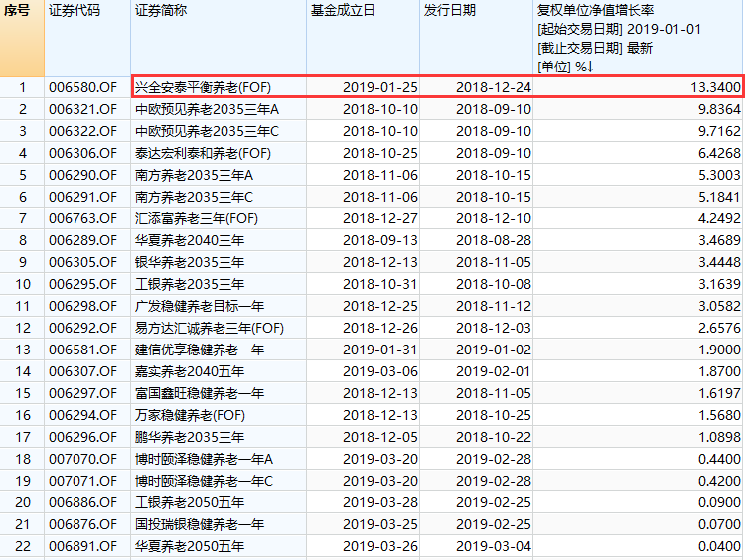Click growth value 0.4200
Image resolution: width=748 pixels, height=560 pixels.
click(x=719, y=482)
